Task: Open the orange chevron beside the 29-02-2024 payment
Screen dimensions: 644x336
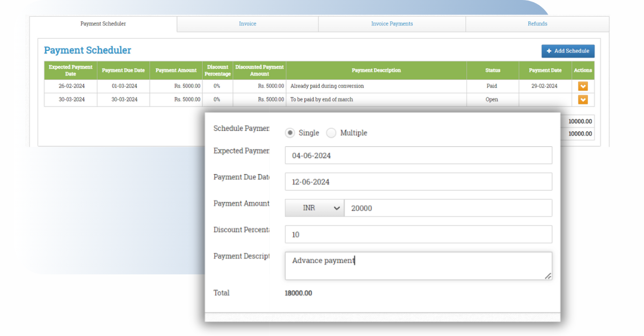Action: coord(583,86)
